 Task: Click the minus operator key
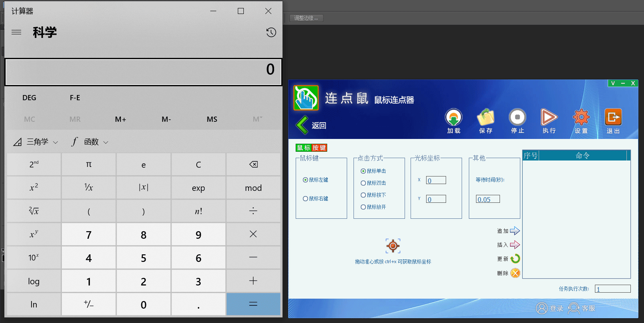(253, 258)
